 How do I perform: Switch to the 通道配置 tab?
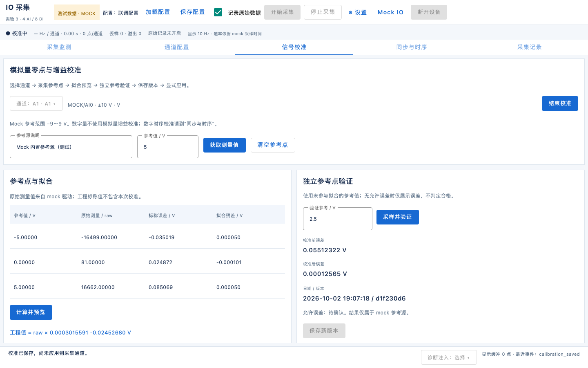pyautogui.click(x=176, y=47)
